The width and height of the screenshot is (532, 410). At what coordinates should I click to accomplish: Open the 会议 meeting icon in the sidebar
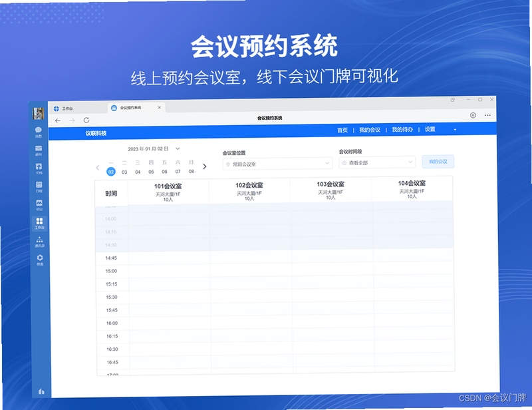[39, 205]
